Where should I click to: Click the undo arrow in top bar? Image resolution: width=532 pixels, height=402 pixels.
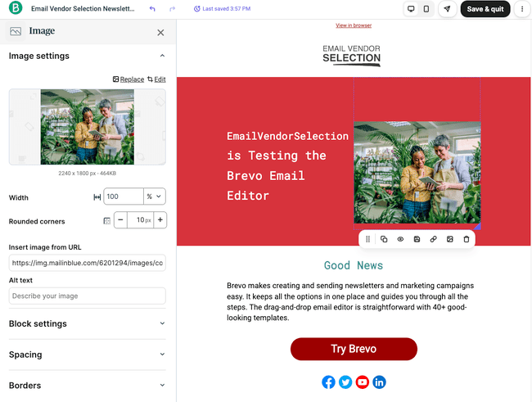152,9
